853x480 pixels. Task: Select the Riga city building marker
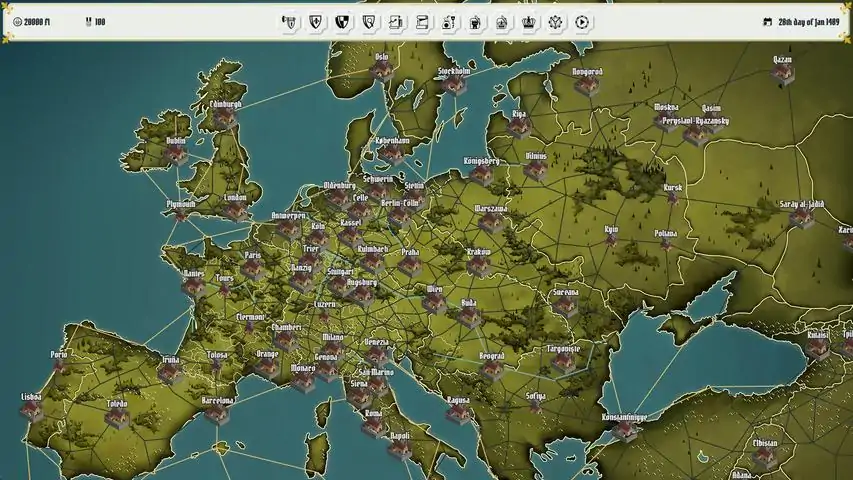pos(518,128)
